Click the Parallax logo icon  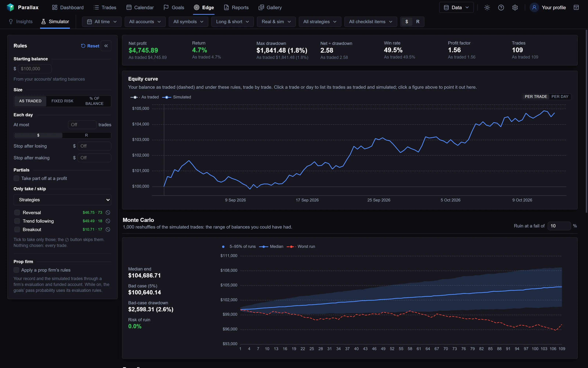coord(10,7)
